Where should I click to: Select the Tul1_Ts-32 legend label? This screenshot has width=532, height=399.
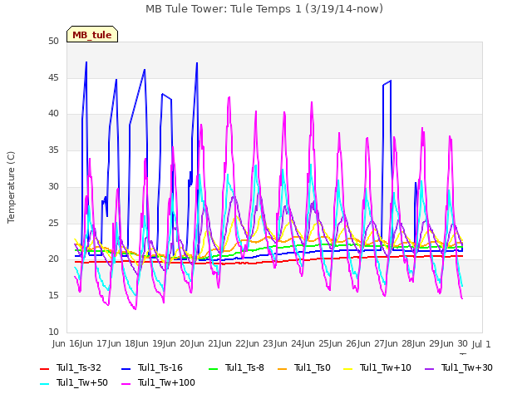coord(79,367)
